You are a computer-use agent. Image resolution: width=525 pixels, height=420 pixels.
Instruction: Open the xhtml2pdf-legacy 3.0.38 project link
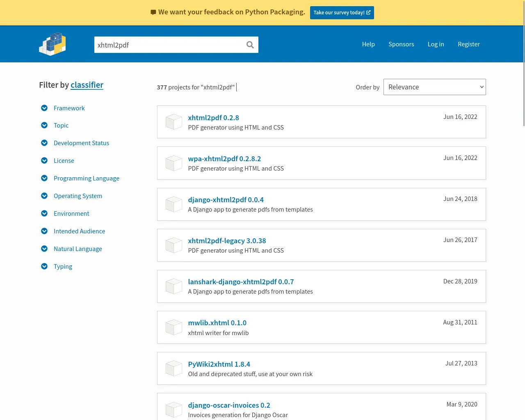(227, 241)
